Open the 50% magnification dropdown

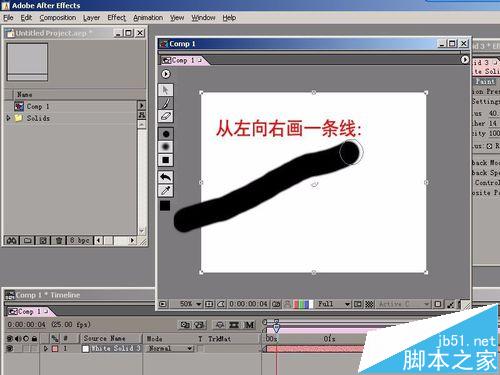click(x=190, y=304)
